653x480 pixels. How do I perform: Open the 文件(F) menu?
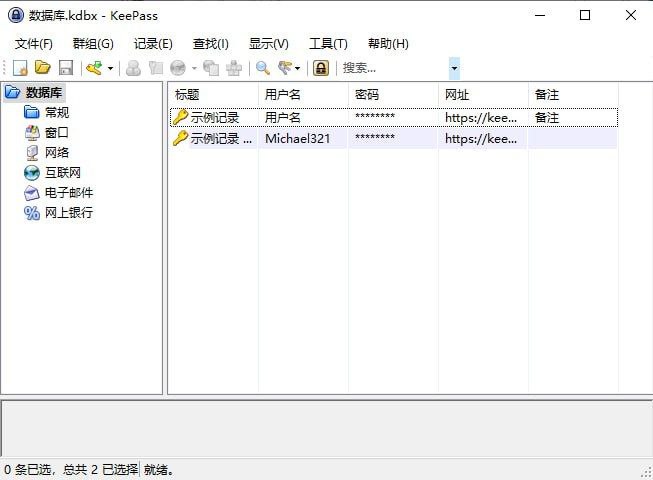(x=34, y=43)
